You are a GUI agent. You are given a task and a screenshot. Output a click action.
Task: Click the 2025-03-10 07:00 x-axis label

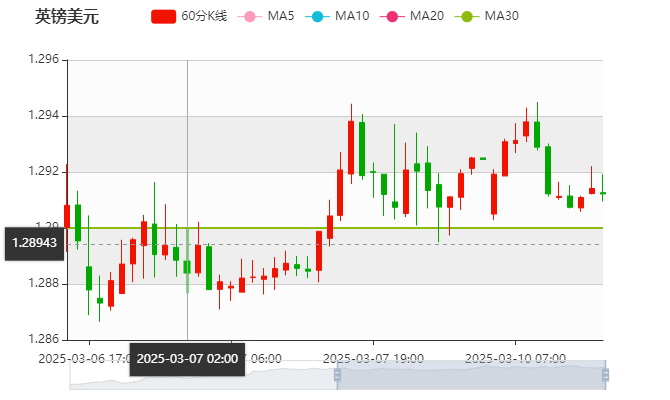516,358
